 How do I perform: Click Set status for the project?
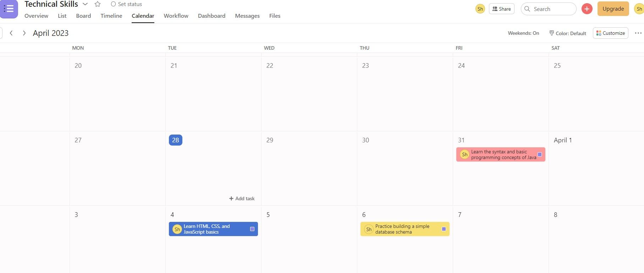click(126, 4)
